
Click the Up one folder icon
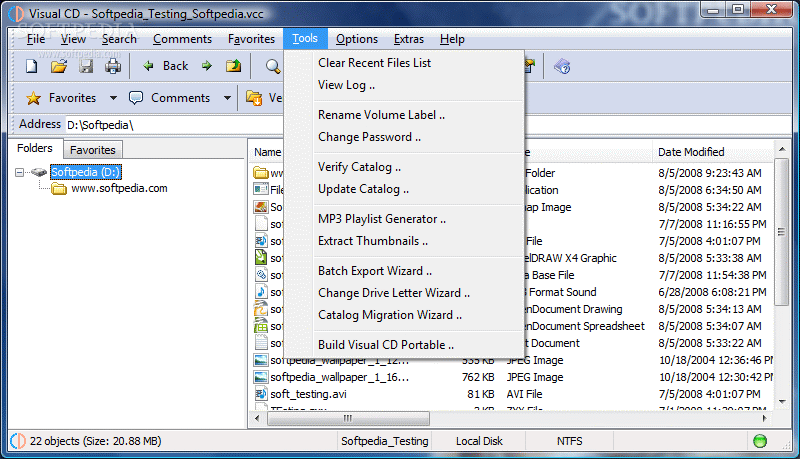click(234, 66)
